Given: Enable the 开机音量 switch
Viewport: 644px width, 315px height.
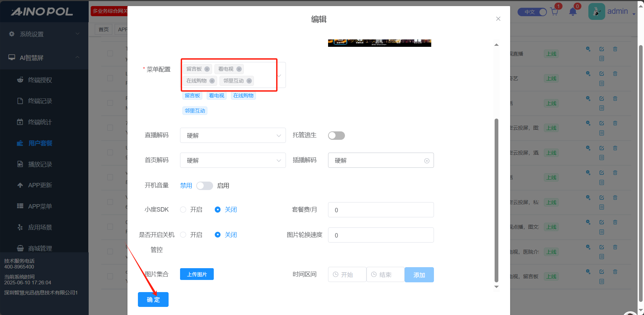Looking at the screenshot, I should point(204,186).
